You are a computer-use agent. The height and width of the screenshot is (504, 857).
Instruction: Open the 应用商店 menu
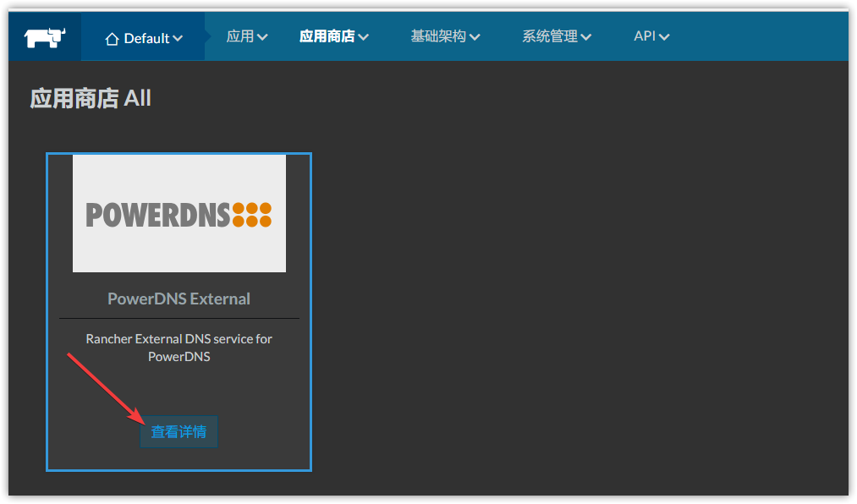334,36
